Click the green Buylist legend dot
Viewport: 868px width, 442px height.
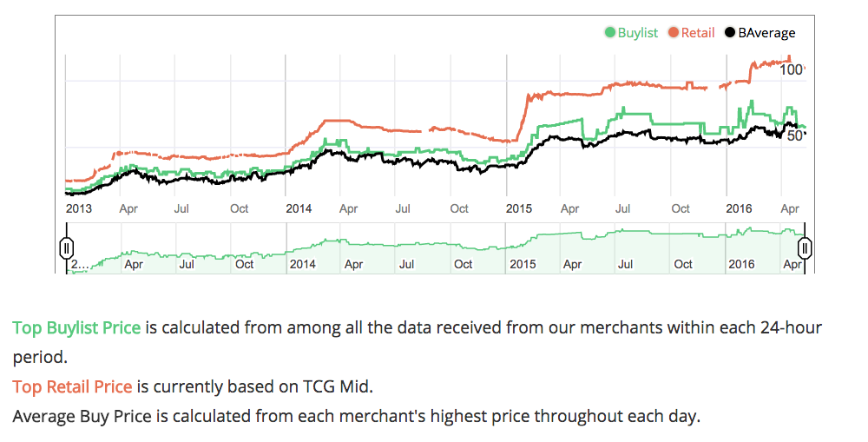point(611,33)
